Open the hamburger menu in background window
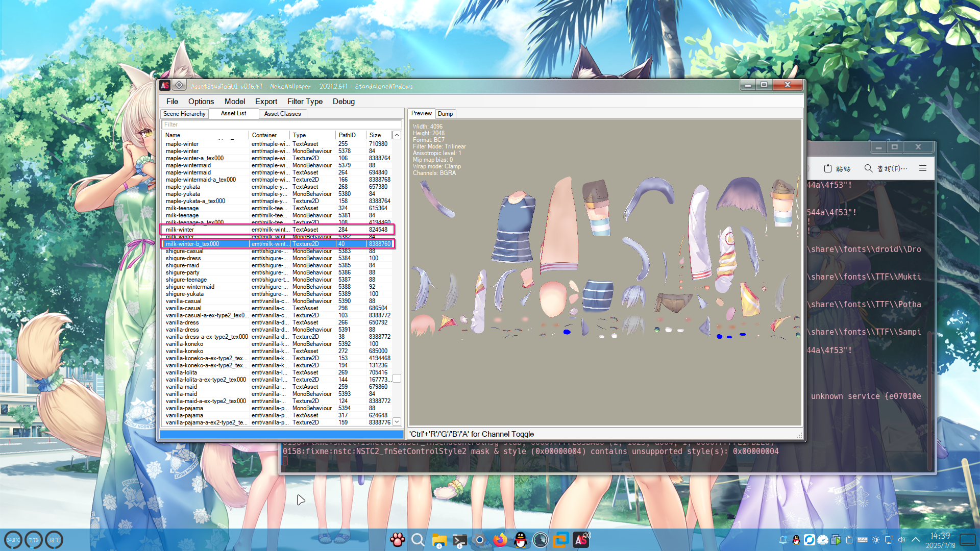The image size is (980, 551). pos(923,168)
